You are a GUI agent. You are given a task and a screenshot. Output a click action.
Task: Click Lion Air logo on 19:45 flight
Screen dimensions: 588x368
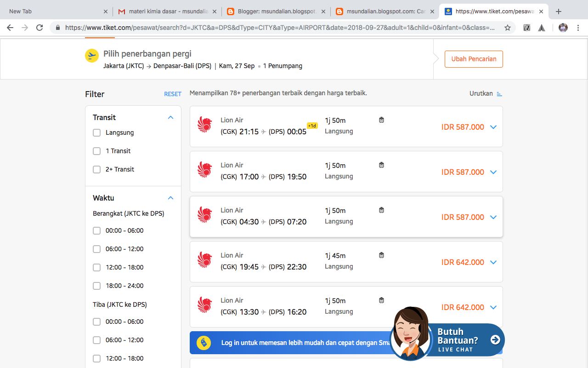pyautogui.click(x=204, y=260)
